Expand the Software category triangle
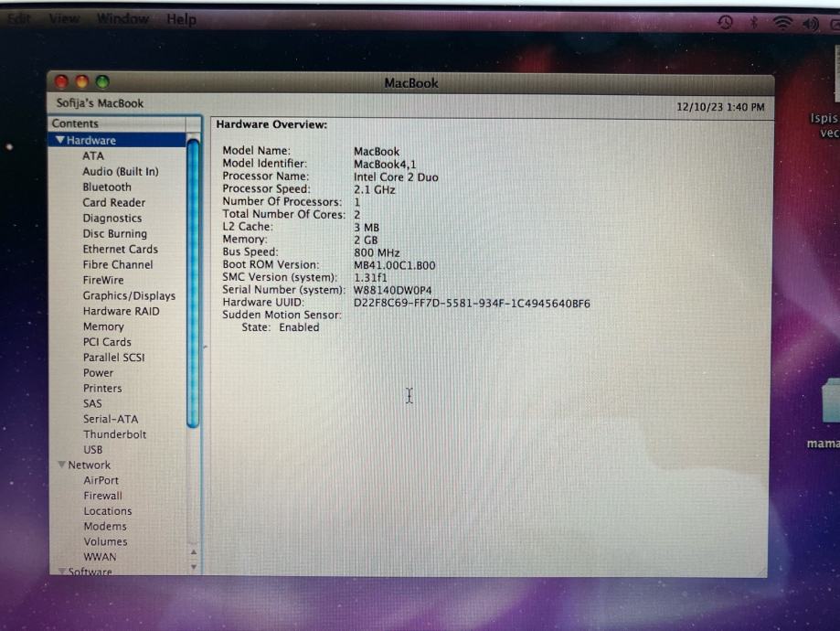This screenshot has height=631, width=840. pos(62,572)
